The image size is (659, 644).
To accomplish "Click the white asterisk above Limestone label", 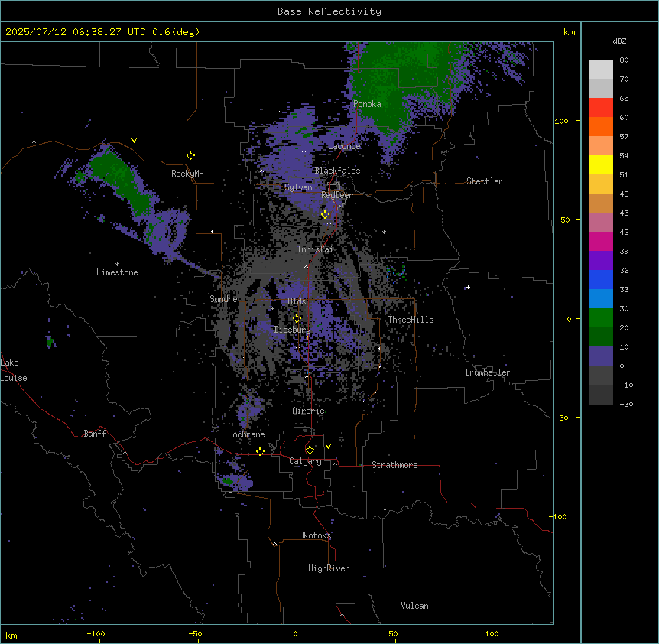I will click(117, 265).
